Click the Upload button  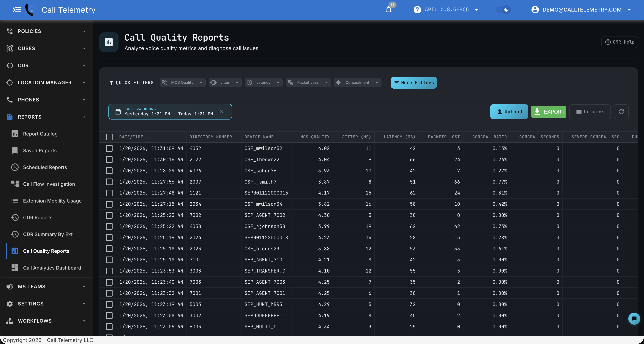[x=509, y=112]
